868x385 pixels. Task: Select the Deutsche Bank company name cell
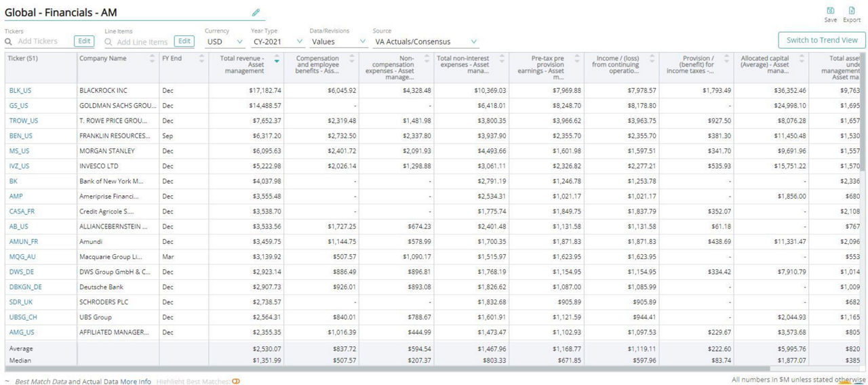click(x=117, y=287)
